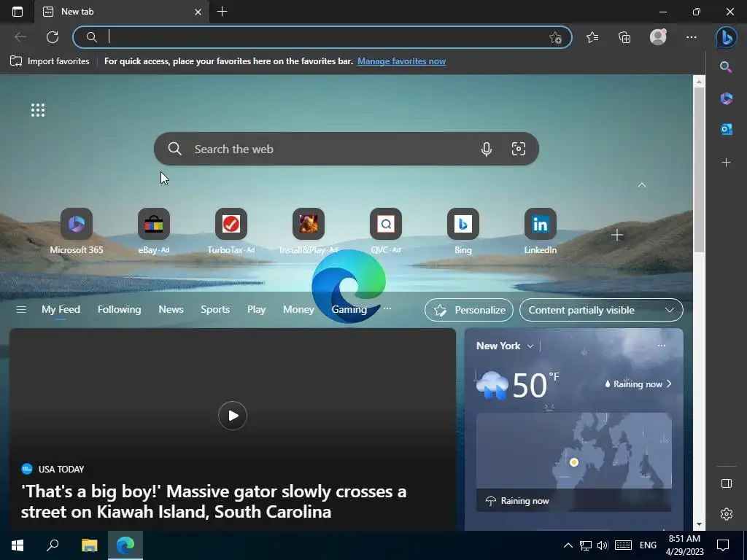Click scrollbar down arrow
Screen dimensions: 747x560
coord(699,525)
